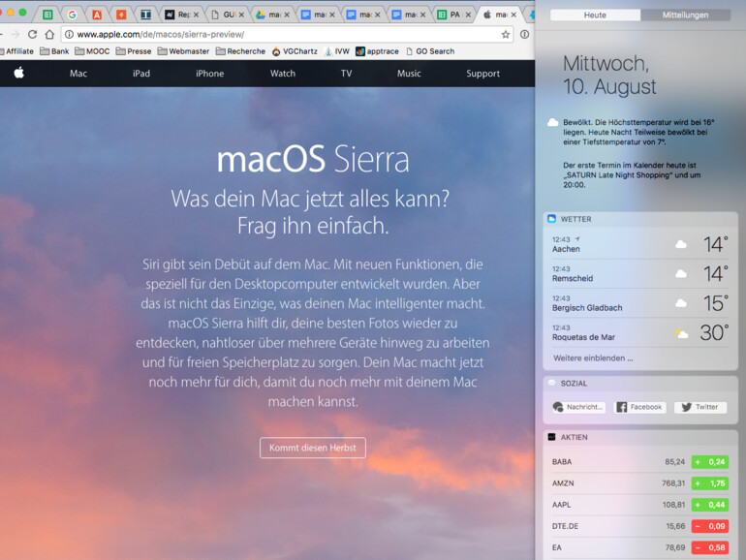This screenshot has width=746, height=560.
Task: Go to the browser home page
Action: [x=50, y=34]
